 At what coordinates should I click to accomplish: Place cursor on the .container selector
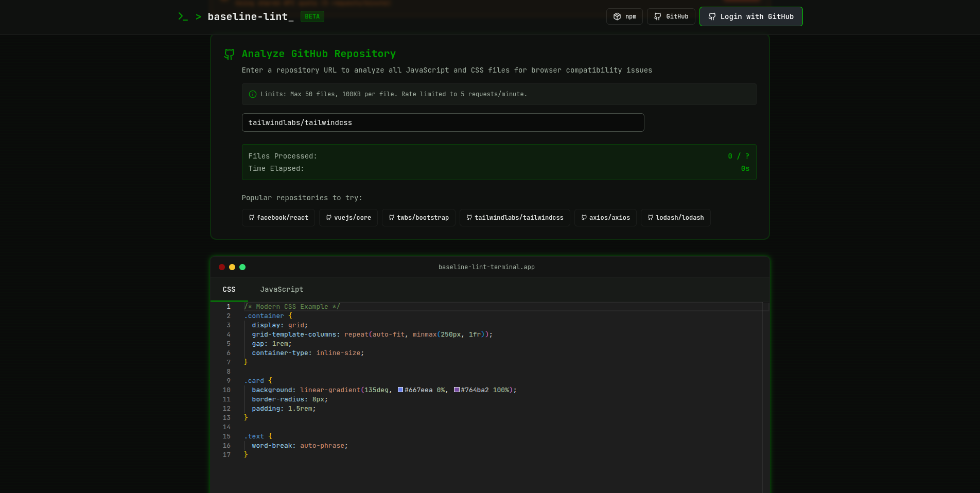point(264,316)
